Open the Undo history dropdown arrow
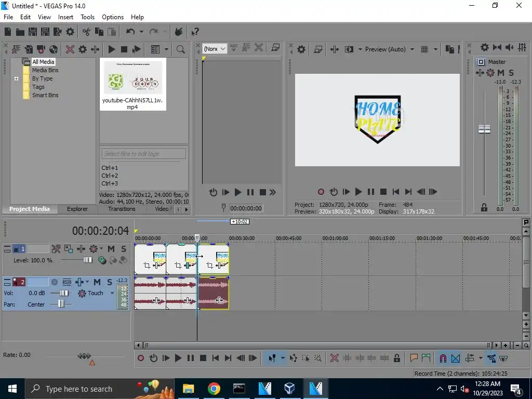This screenshot has height=399, width=532. 141,32
